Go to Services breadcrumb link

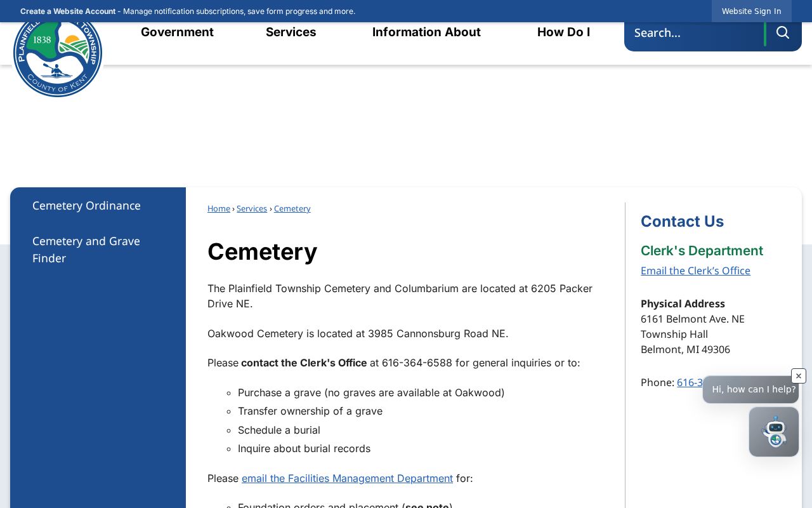252,209
